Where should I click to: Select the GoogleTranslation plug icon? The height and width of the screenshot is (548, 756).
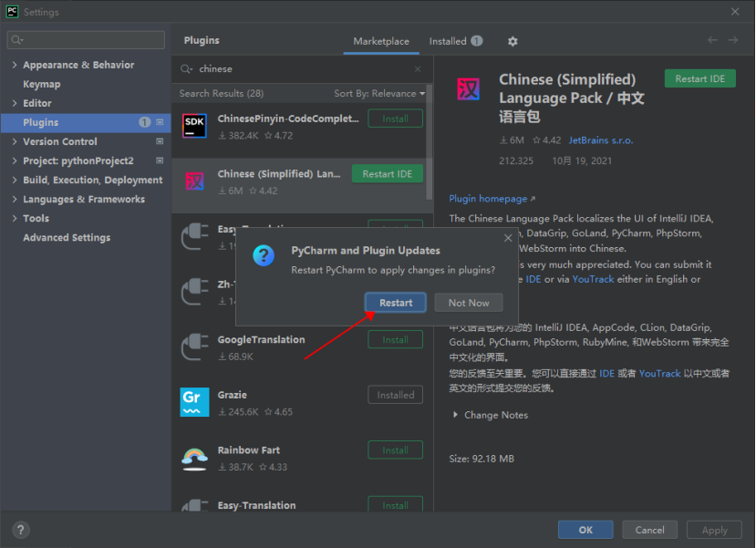194,347
